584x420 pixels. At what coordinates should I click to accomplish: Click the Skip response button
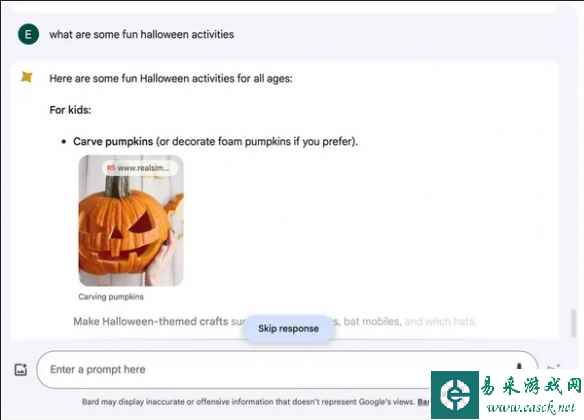(x=288, y=328)
